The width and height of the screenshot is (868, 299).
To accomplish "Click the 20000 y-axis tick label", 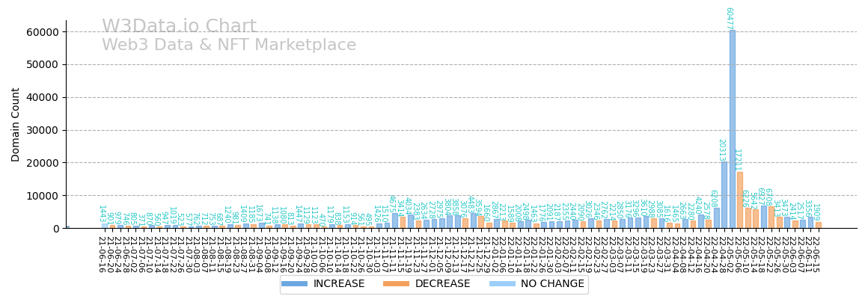I will pyautogui.click(x=40, y=163).
